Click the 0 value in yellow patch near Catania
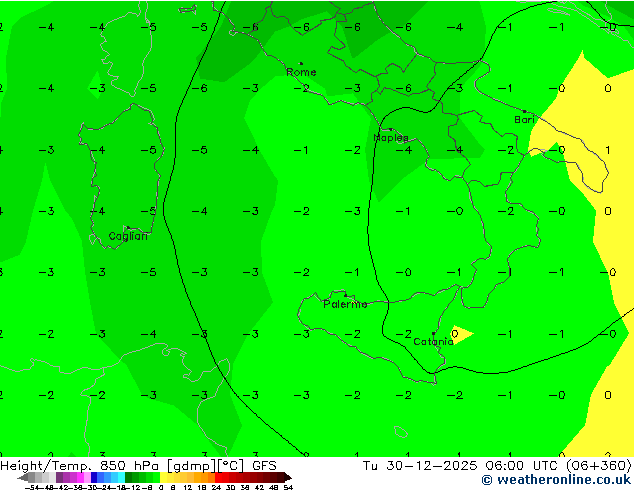Screen dimensions: 634x490 pyautogui.click(x=455, y=334)
